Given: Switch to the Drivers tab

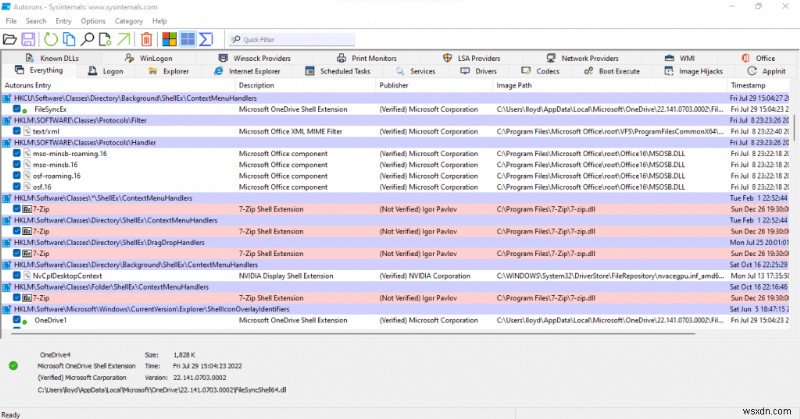Looking at the screenshot, I should pyautogui.click(x=479, y=71).
